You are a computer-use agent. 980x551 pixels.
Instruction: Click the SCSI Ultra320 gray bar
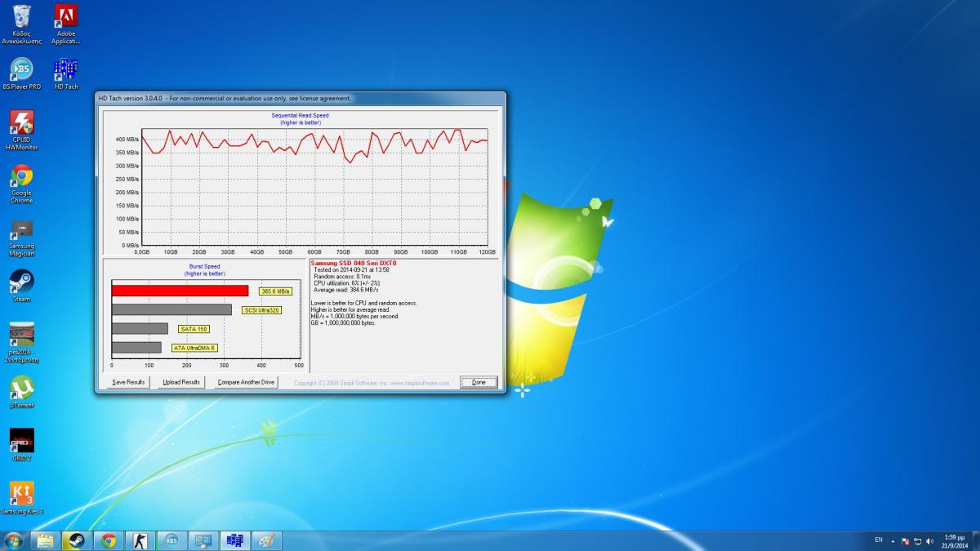pos(171,309)
